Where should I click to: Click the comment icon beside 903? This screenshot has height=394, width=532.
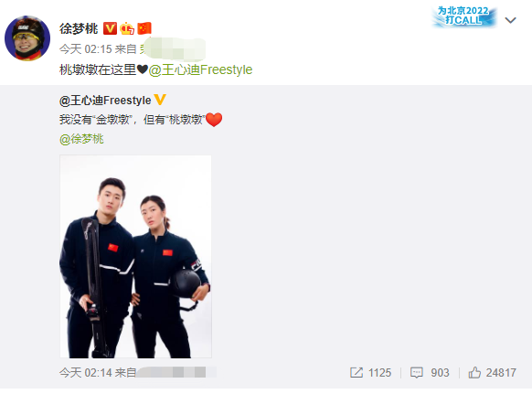click(x=416, y=373)
